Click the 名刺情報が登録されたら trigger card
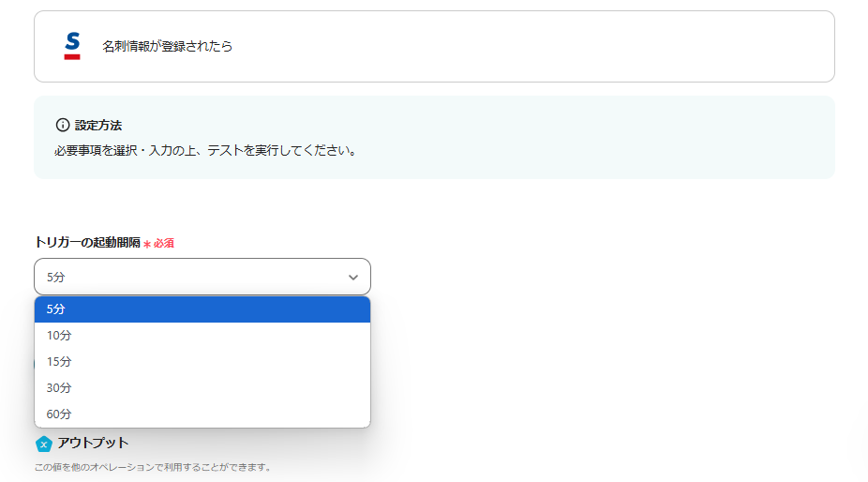Image resolution: width=868 pixels, height=482 pixels. 434,47
